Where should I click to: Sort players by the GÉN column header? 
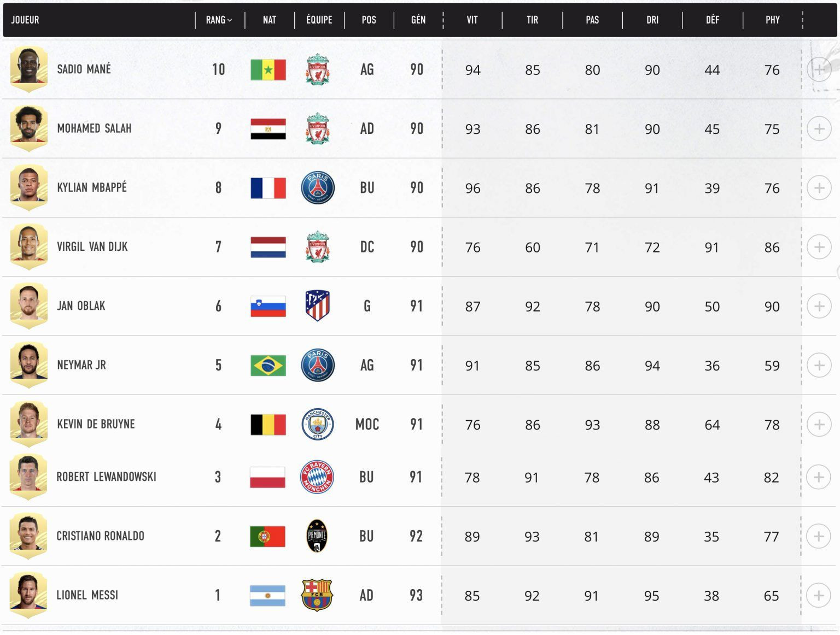click(418, 20)
